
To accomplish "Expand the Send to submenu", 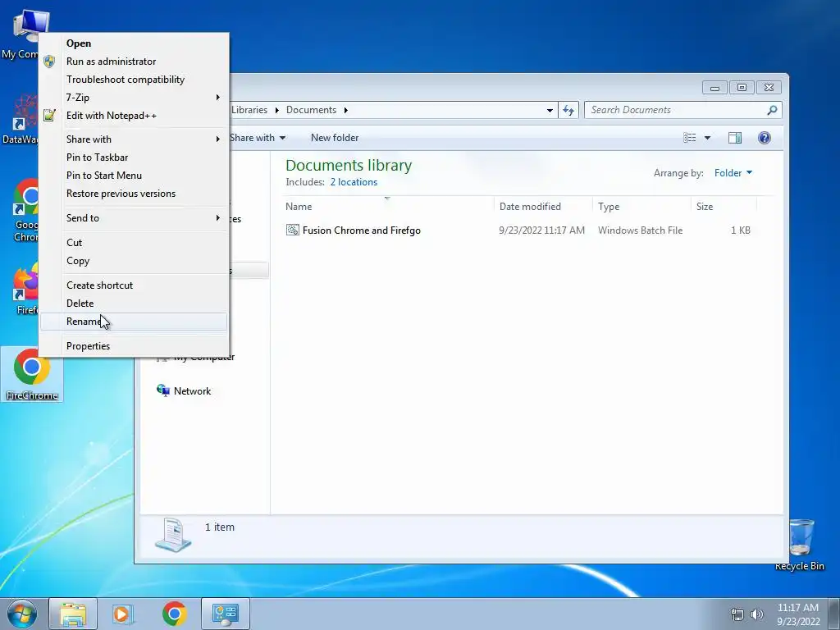I will click(x=134, y=218).
